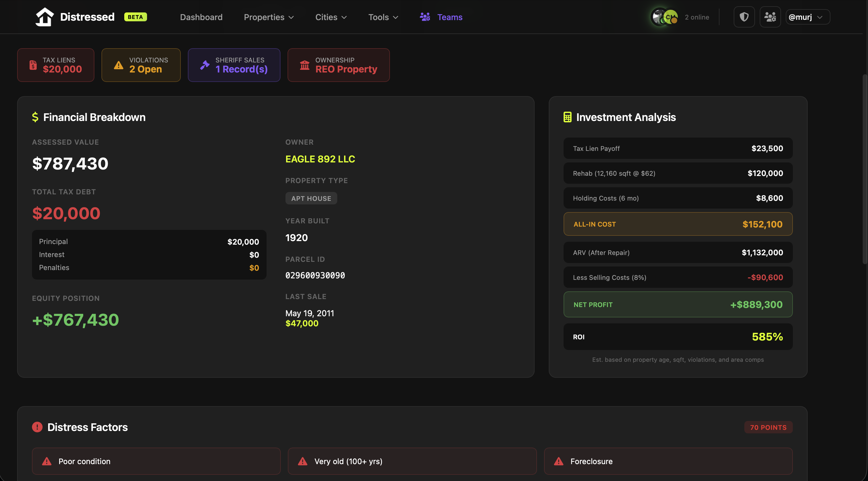868x481 pixels.
Task: Click the Investment Analysis calculator icon
Action: click(567, 117)
